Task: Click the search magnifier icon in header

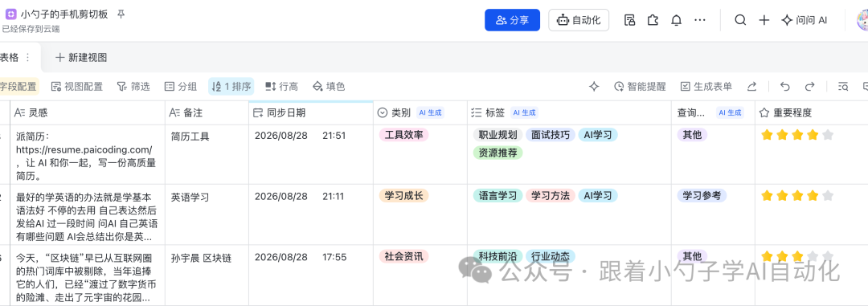Action: [740, 20]
